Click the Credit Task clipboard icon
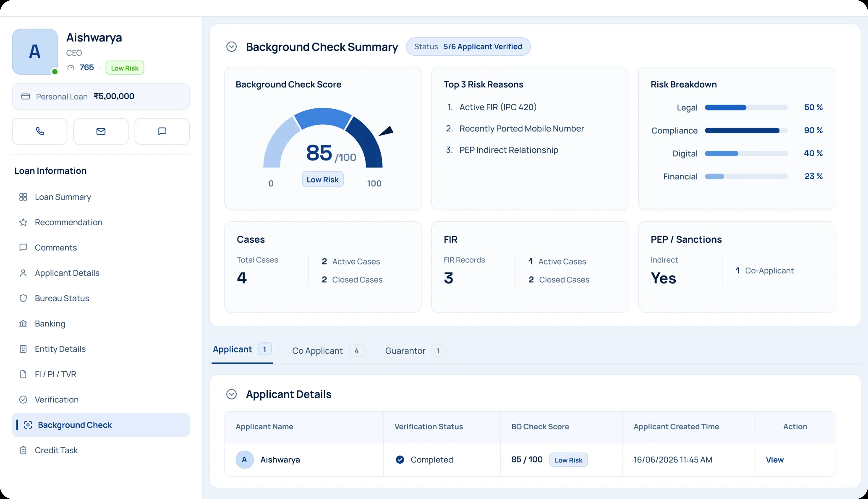 point(23,450)
